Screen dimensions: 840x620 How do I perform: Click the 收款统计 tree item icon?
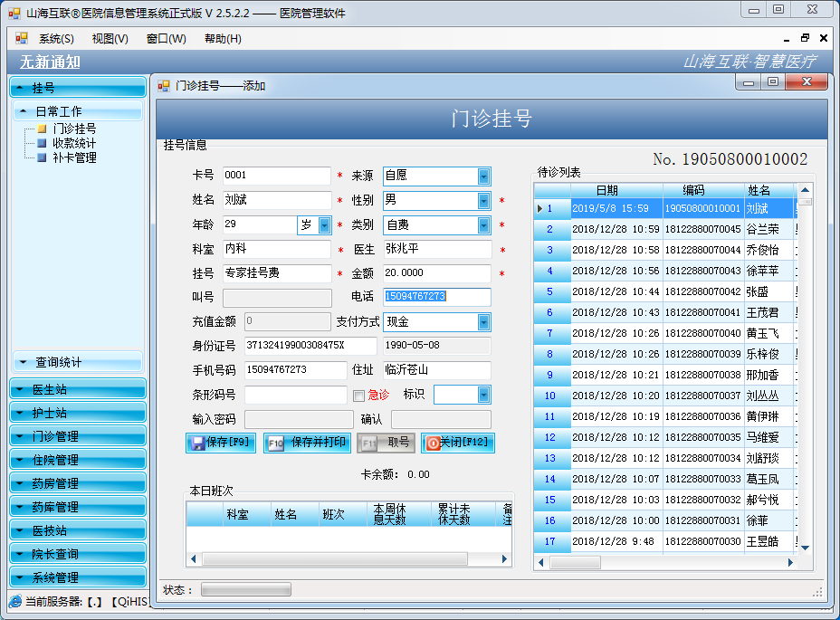[x=42, y=143]
